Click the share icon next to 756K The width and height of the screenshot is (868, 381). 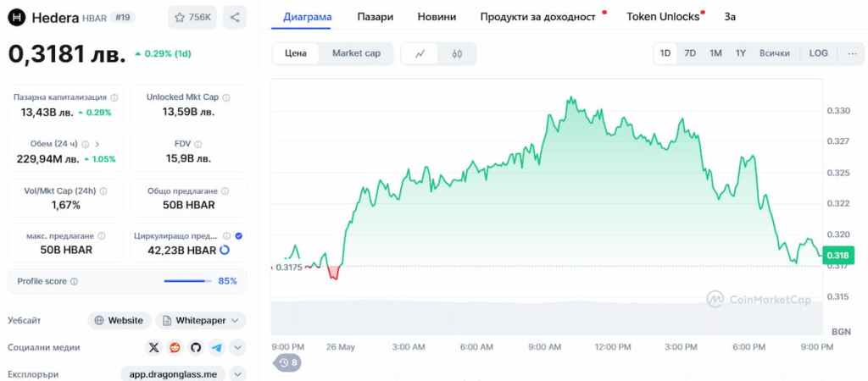coord(235,17)
